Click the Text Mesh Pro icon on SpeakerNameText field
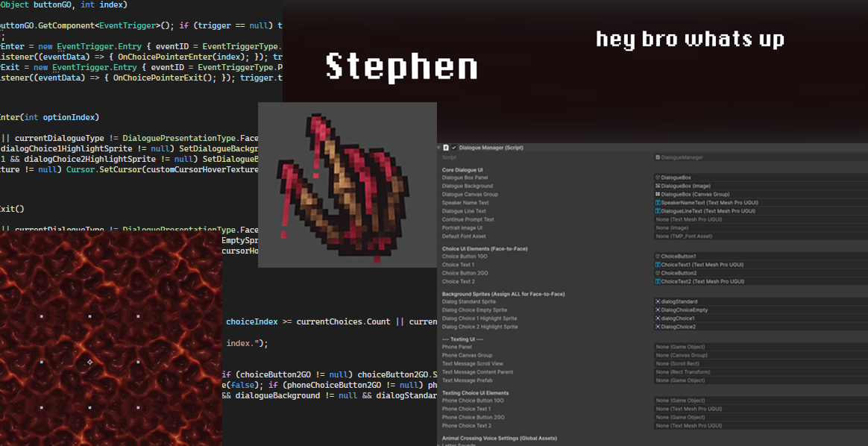The height and width of the screenshot is (446, 868). click(659, 202)
